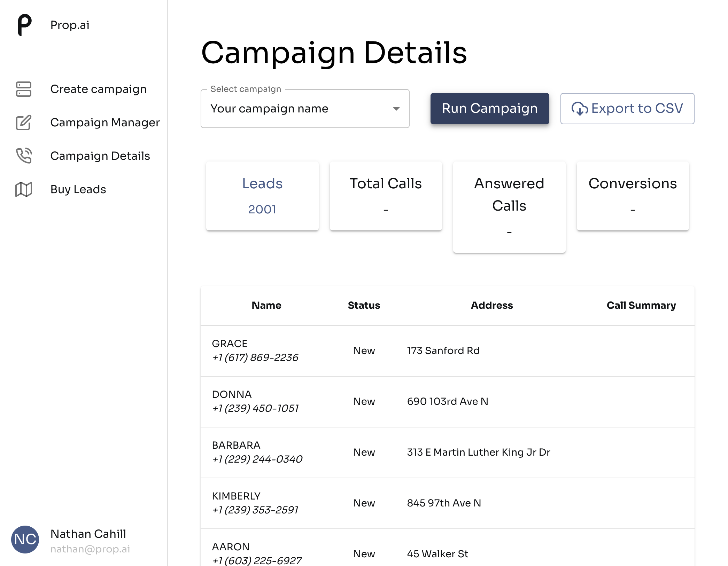Expand the Select campaign dropdown arrow
Viewport: 728px width, 566px height.
[396, 109]
